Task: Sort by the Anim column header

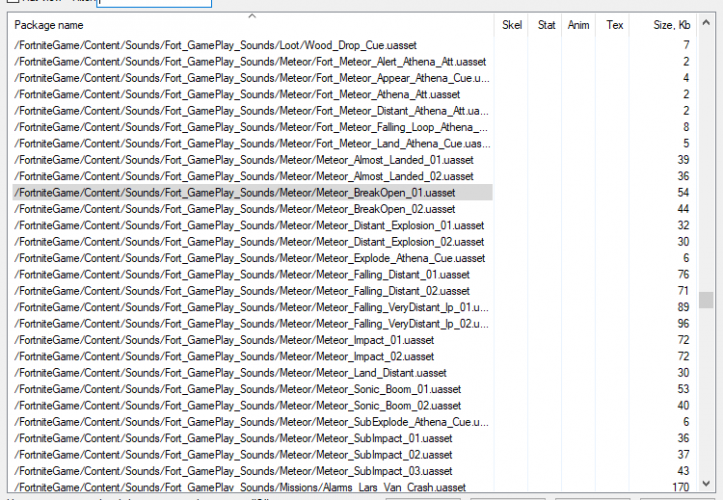Action: click(x=578, y=24)
